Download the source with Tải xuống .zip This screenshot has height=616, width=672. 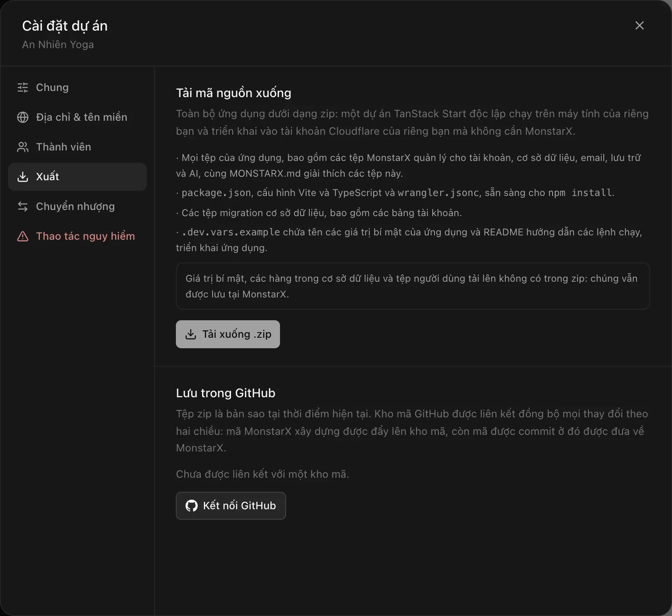[x=228, y=334]
